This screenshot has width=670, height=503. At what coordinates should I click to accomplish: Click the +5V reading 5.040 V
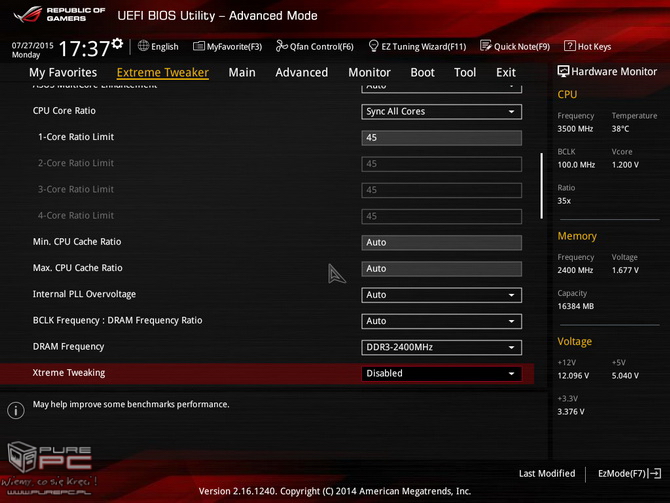tap(625, 376)
